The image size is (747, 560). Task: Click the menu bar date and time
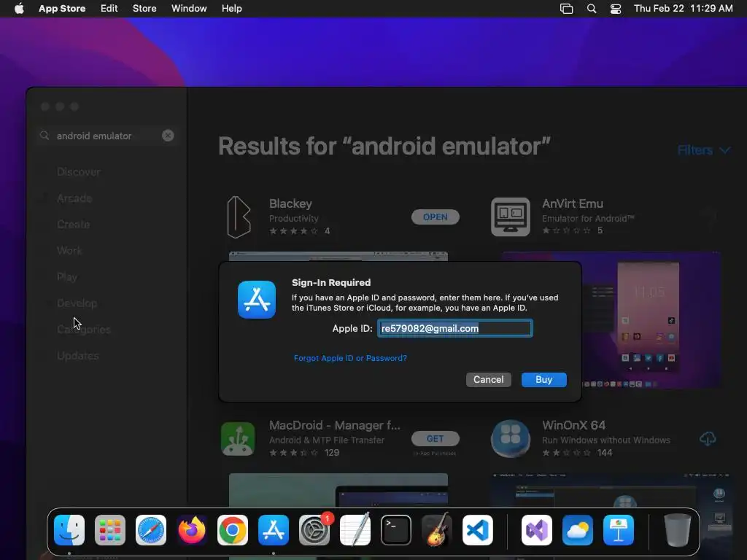[x=683, y=9]
